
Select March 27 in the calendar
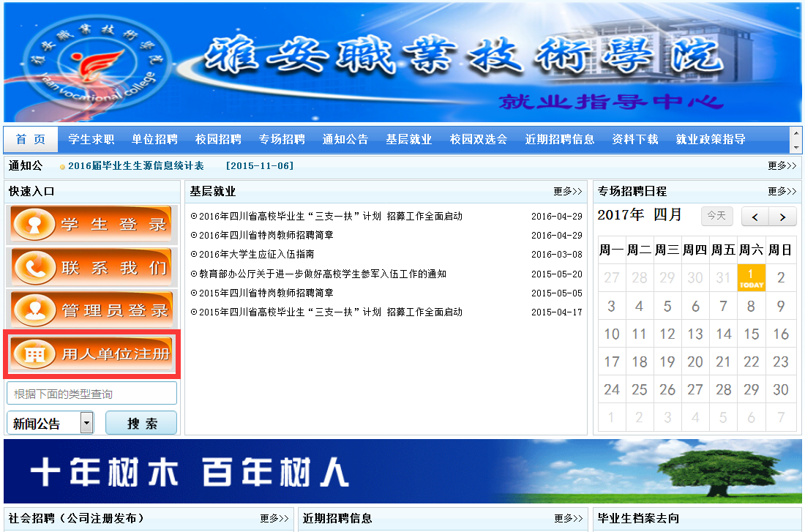pyautogui.click(x=612, y=278)
